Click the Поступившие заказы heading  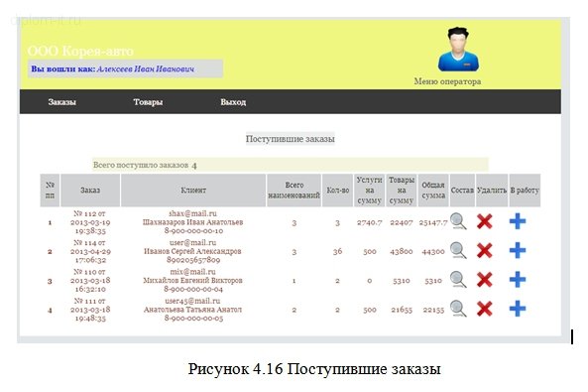point(290,139)
